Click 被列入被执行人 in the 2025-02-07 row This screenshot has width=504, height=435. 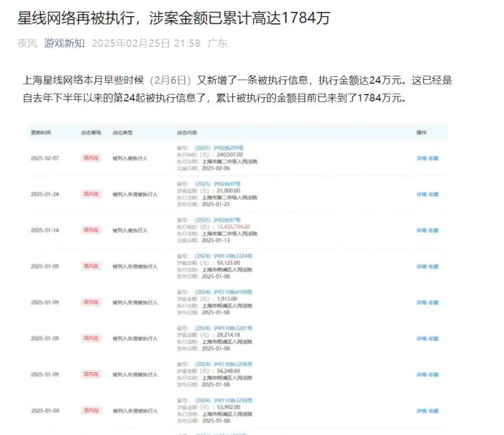click(x=130, y=158)
